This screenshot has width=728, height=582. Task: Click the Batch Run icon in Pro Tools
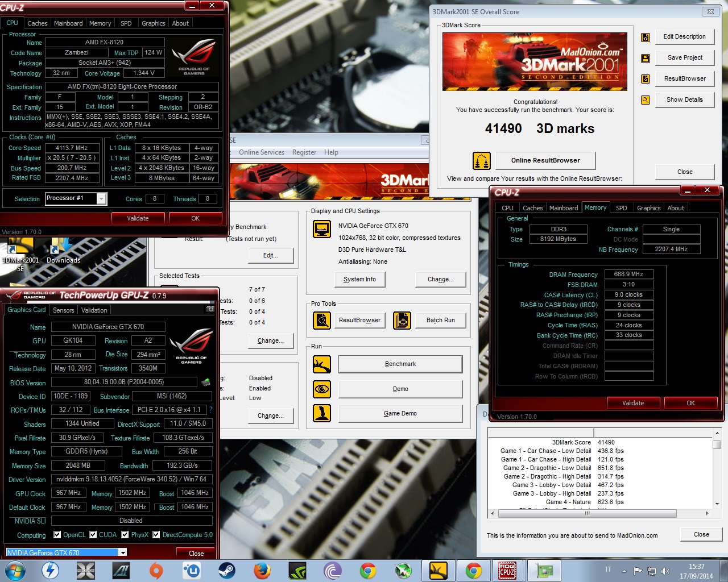click(x=402, y=321)
